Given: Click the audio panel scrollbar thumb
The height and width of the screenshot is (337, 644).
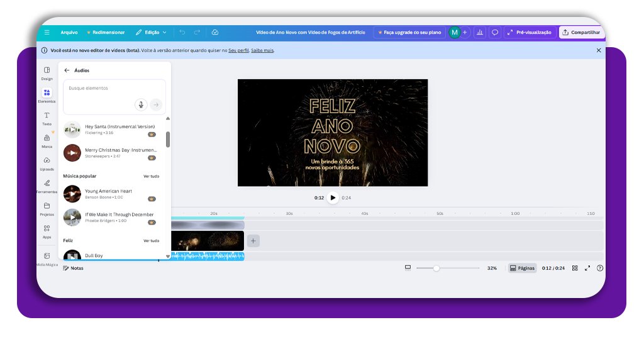Looking at the screenshot, I should coord(167,140).
